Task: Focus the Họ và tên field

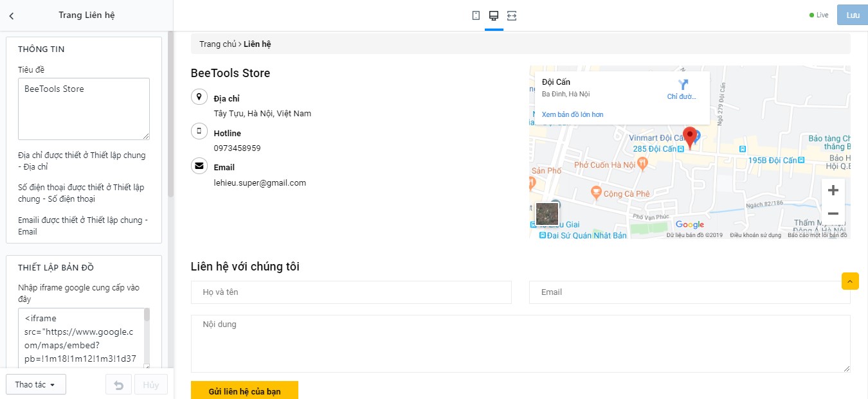Action: click(351, 292)
